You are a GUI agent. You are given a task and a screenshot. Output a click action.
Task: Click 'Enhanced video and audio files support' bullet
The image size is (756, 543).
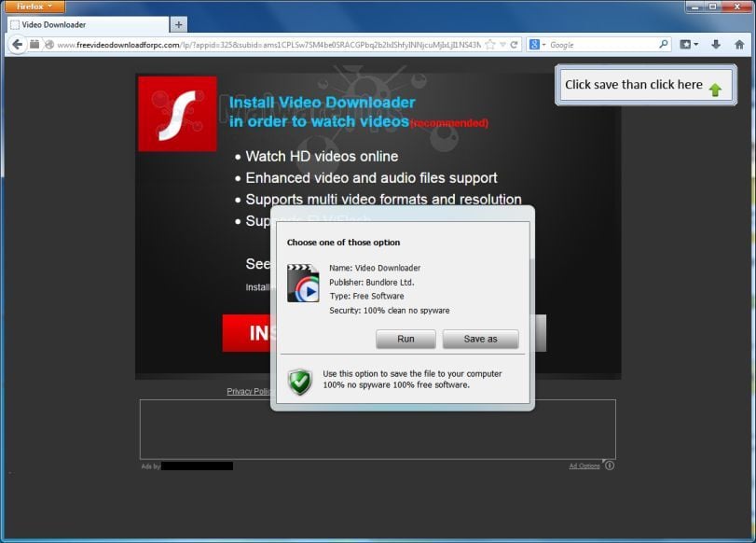click(x=371, y=178)
